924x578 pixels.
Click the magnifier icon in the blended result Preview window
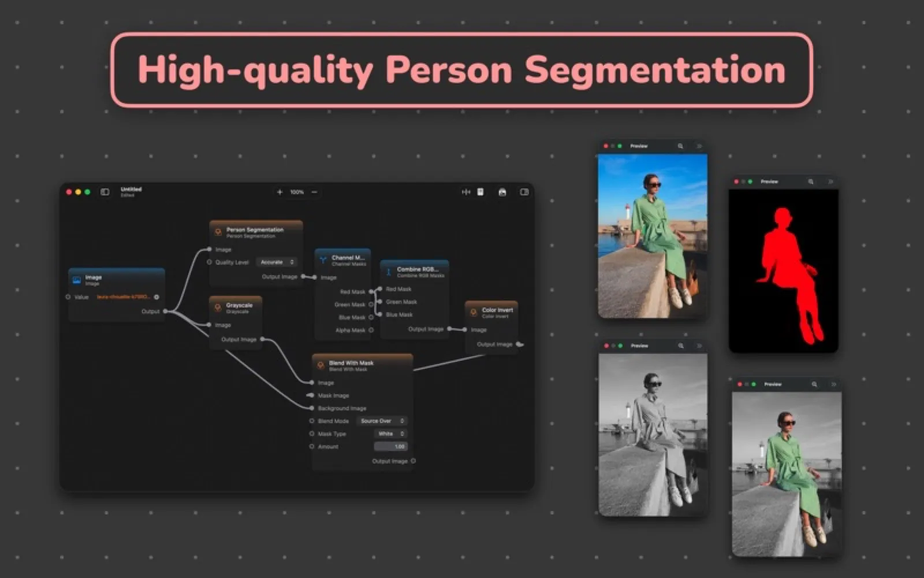pyautogui.click(x=815, y=384)
